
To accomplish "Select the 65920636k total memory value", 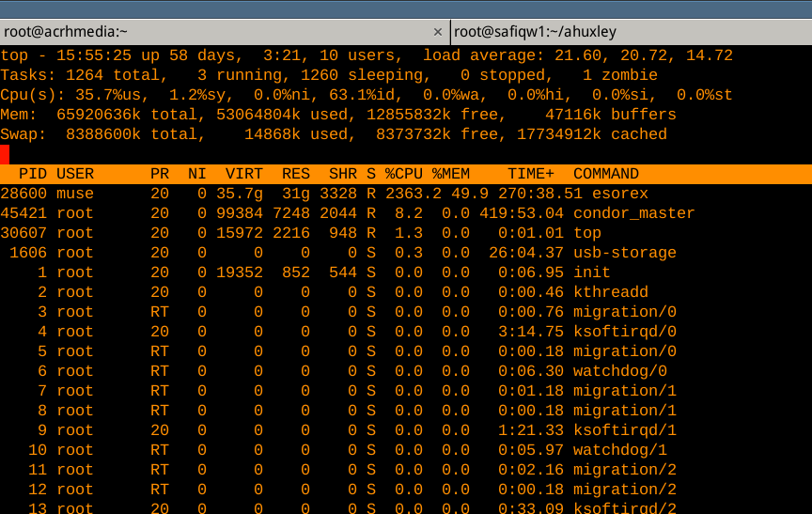I will (x=99, y=115).
